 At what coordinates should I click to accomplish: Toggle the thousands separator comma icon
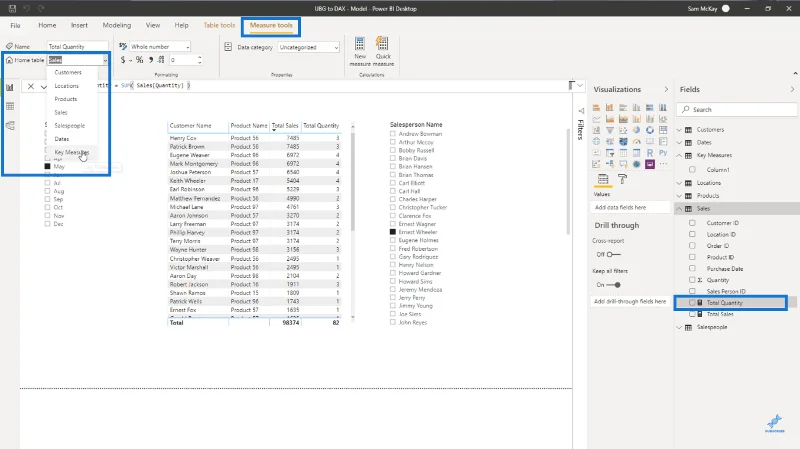151,60
